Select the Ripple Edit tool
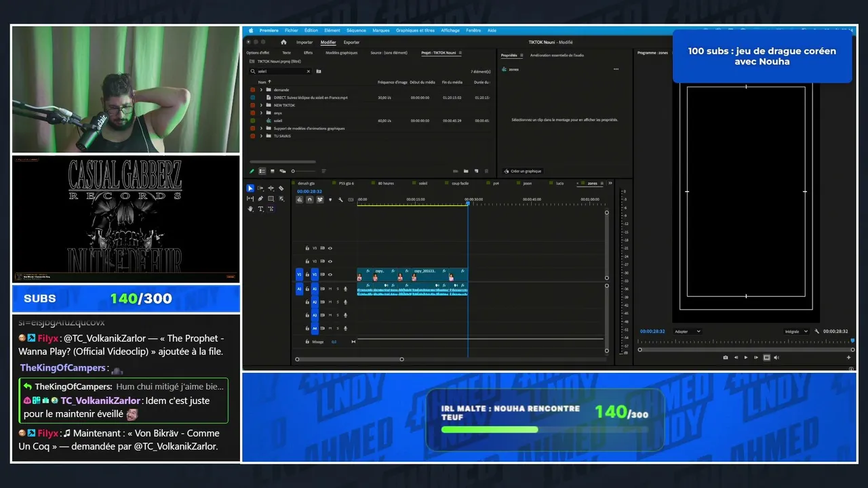868x488 pixels. point(271,188)
